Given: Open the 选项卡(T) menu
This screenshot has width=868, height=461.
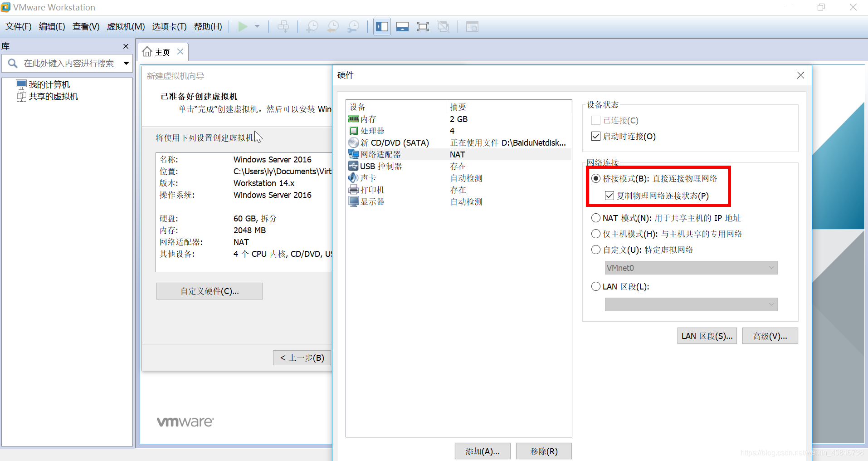Looking at the screenshot, I should pyautogui.click(x=169, y=27).
